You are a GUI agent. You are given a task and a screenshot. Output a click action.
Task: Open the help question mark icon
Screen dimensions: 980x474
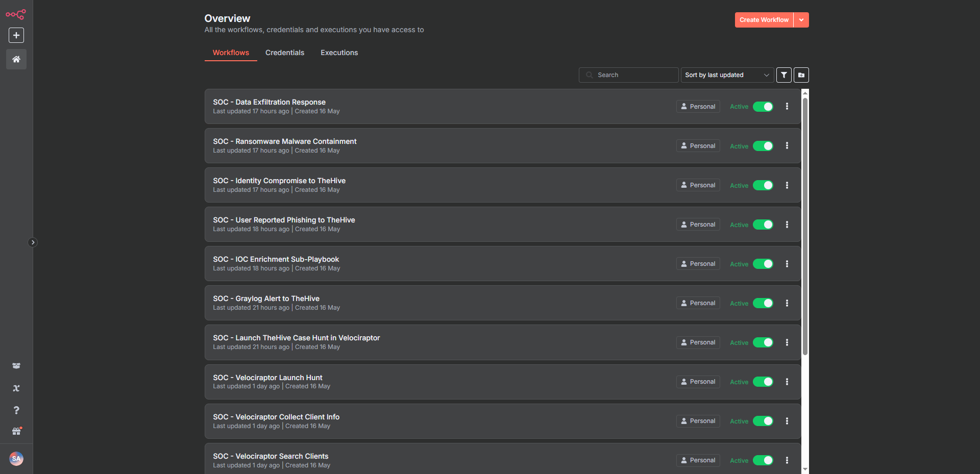point(16,410)
